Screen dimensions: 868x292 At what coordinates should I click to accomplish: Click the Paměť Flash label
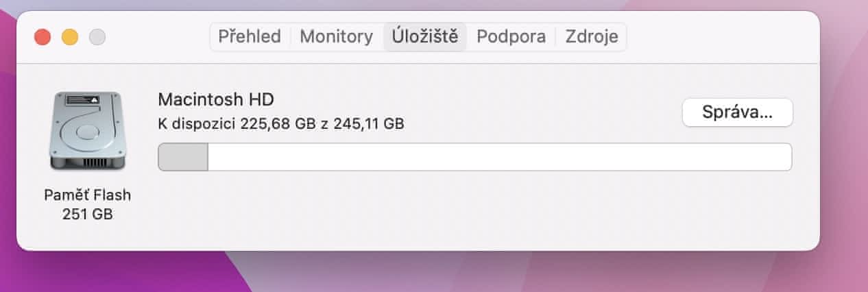pos(87,195)
